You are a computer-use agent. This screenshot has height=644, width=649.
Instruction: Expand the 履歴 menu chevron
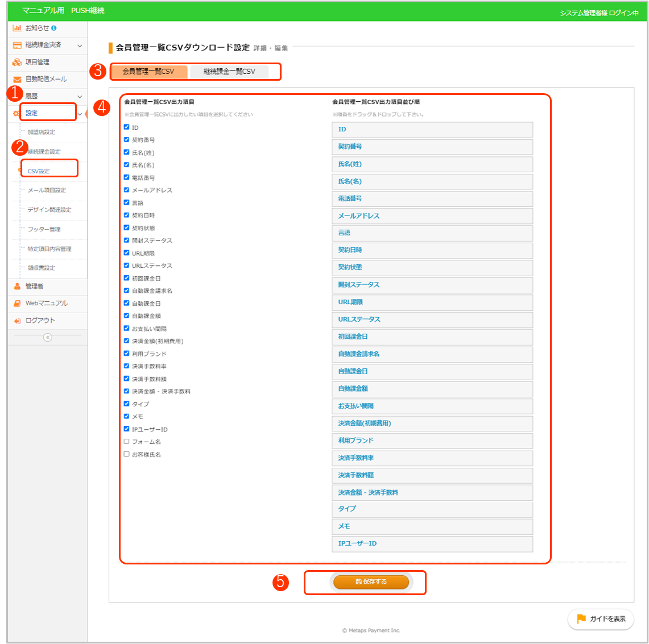click(x=80, y=97)
